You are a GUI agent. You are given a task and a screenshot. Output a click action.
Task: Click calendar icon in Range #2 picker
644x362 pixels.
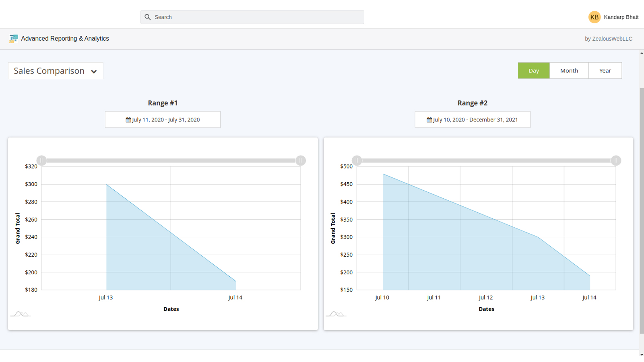point(429,120)
